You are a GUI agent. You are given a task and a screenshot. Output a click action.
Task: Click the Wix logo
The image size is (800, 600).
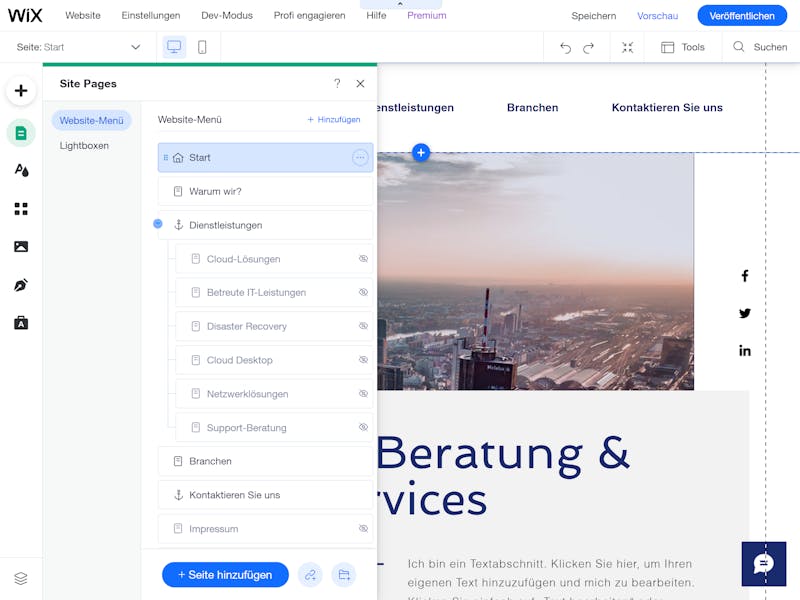click(x=25, y=15)
